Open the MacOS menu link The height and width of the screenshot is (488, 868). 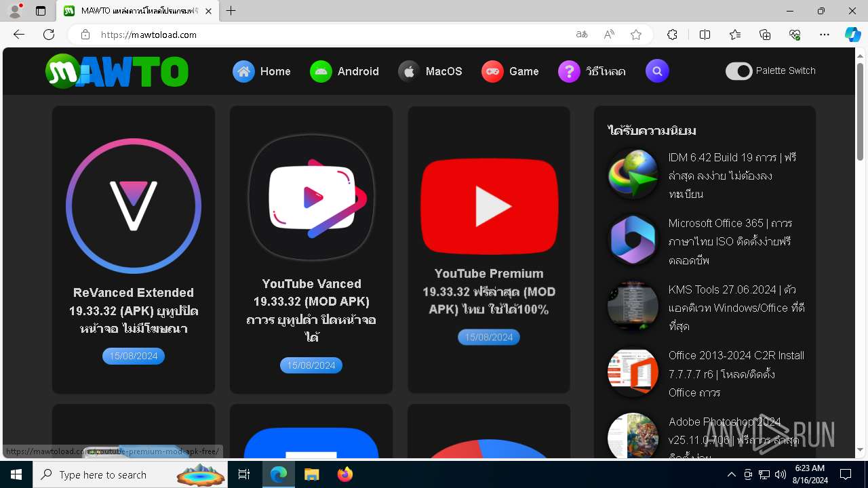coord(444,71)
